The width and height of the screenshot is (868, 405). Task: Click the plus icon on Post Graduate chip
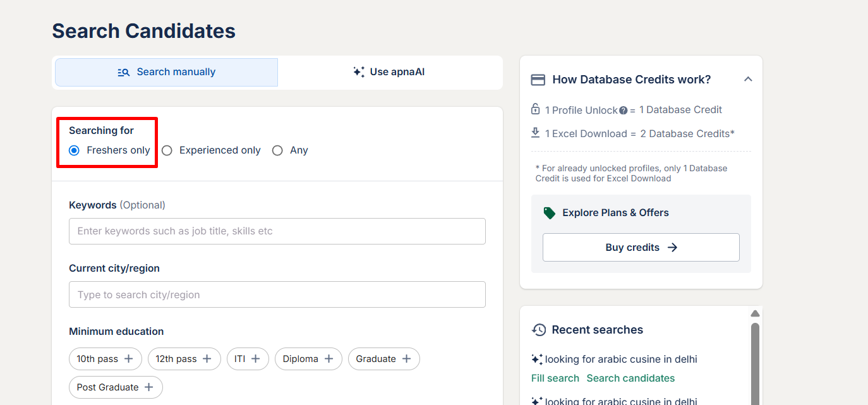pos(150,387)
